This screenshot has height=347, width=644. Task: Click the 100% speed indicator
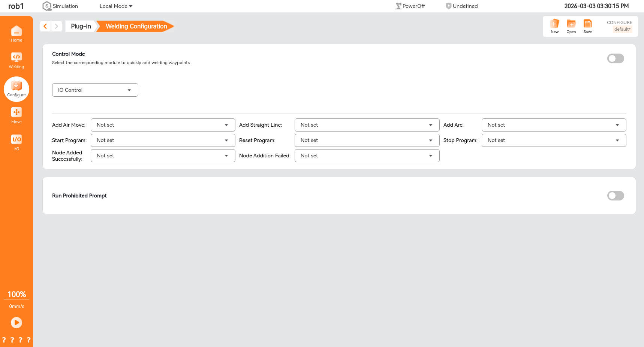[x=16, y=295]
